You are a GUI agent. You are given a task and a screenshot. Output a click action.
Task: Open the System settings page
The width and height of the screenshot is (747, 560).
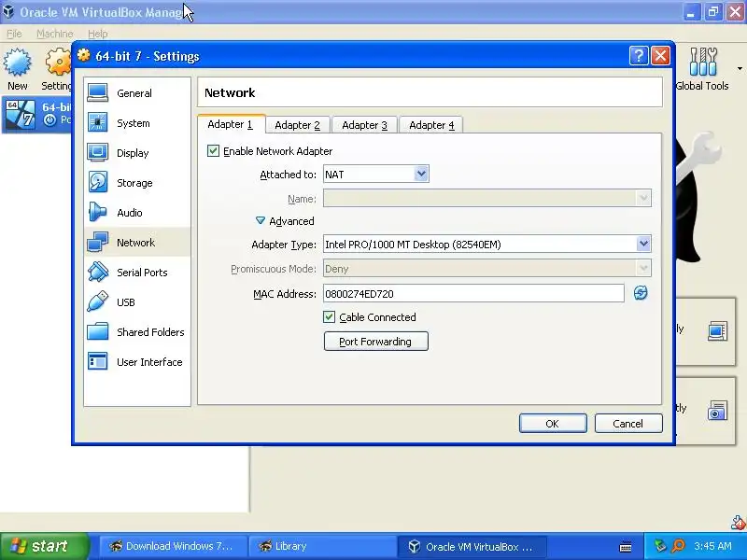136,123
